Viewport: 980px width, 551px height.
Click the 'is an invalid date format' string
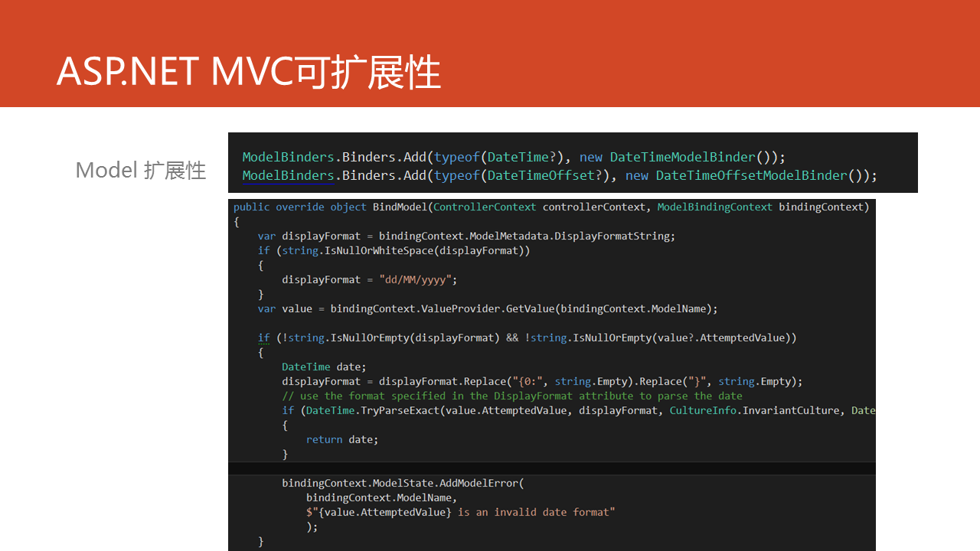(x=533, y=512)
